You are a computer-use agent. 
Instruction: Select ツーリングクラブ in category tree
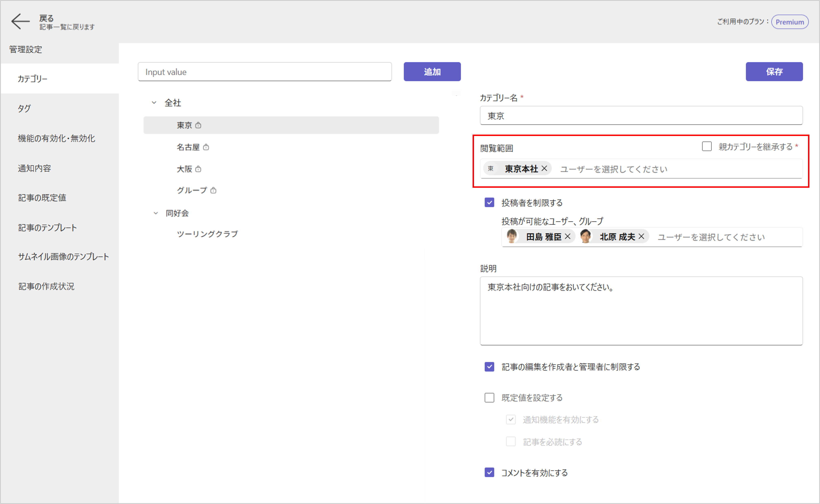(x=207, y=234)
